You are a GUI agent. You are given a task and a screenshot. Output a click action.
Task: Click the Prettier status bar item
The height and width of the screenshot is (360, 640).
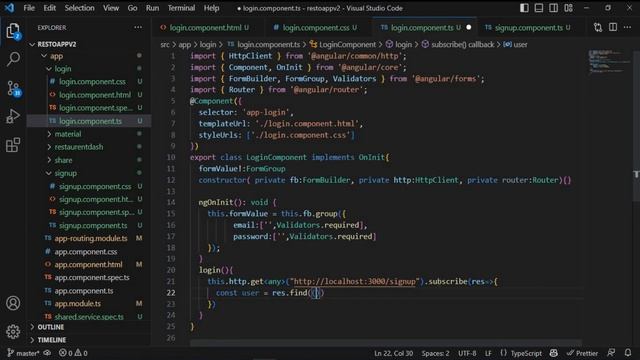[x=582, y=353]
